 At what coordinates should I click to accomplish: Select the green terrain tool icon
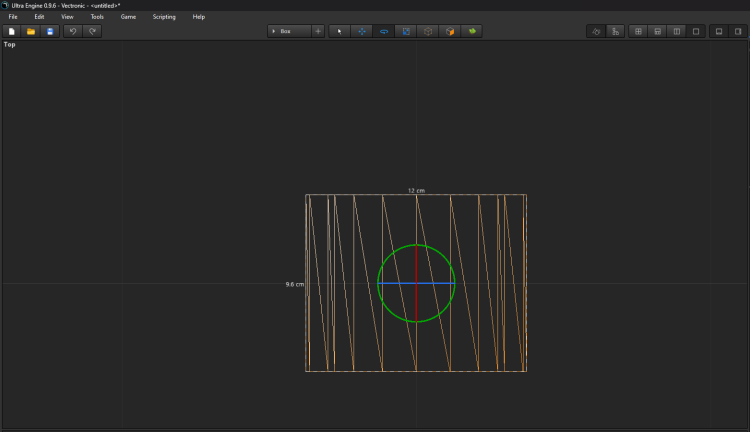[472, 31]
